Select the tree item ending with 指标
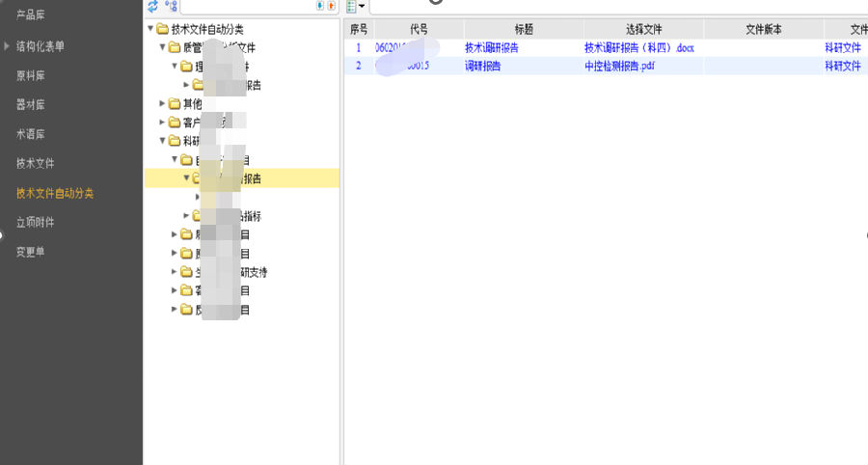 point(227,216)
